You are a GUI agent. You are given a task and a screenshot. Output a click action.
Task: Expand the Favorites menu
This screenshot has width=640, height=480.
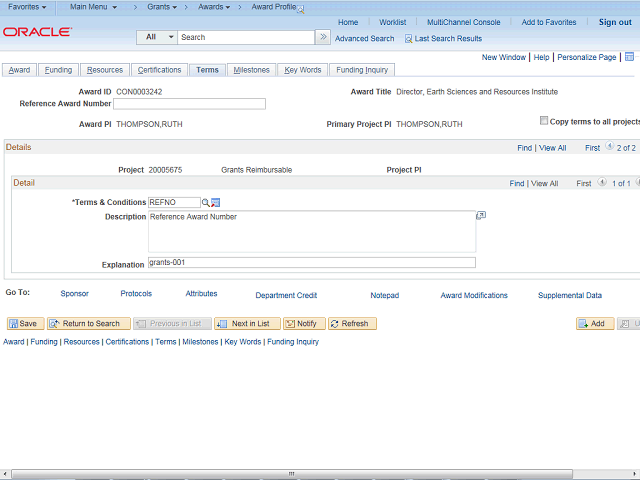click(x=27, y=7)
